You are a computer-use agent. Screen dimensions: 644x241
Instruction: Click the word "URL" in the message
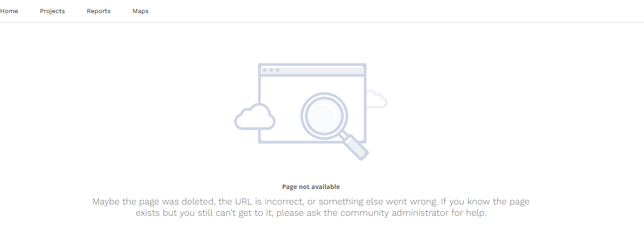click(244, 202)
